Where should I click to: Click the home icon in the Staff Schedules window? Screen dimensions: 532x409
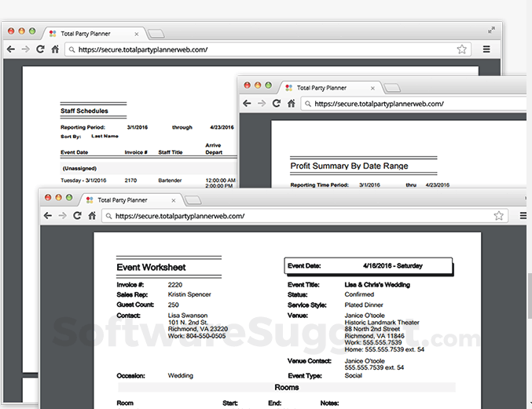(x=55, y=49)
